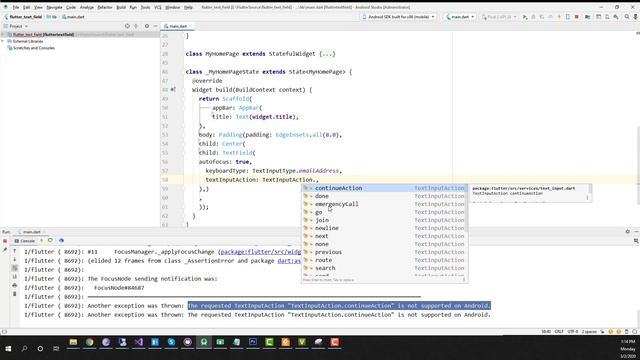Toggle soft-wrap icon in console sidebar
The image size is (640, 360).
coord(15,268)
